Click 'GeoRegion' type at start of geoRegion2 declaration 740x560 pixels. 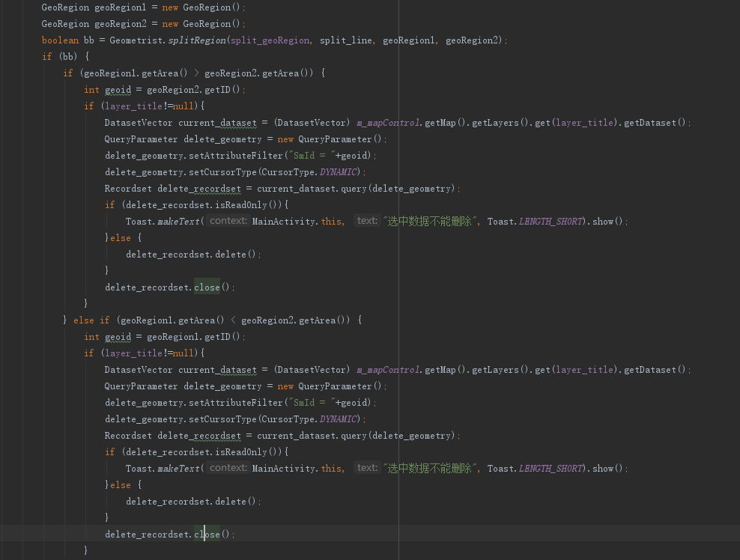tap(65, 24)
